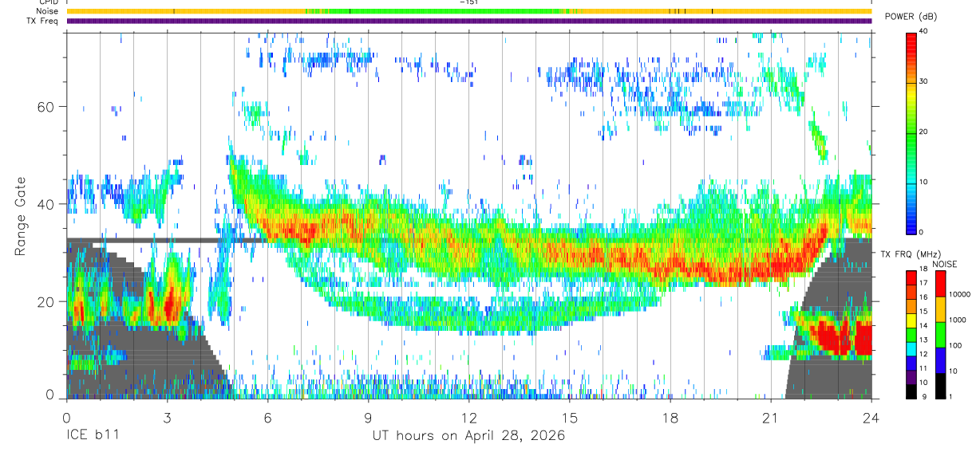This screenshot has width=980, height=452.
Task: Click the '16' label on the TX FRQ scale
Action: point(924,297)
